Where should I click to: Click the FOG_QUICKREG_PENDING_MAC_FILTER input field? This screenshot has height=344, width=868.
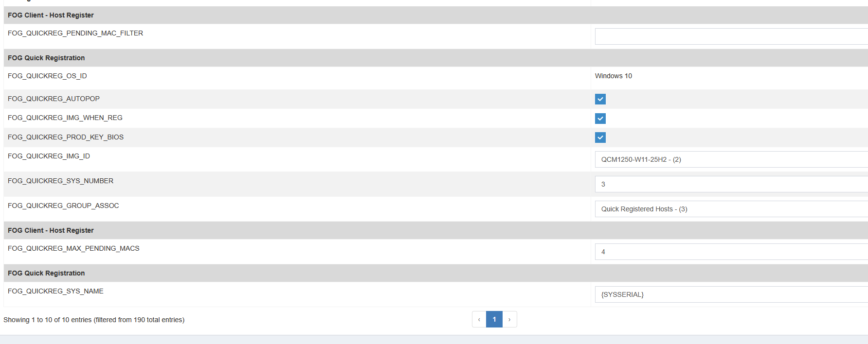[x=730, y=36]
